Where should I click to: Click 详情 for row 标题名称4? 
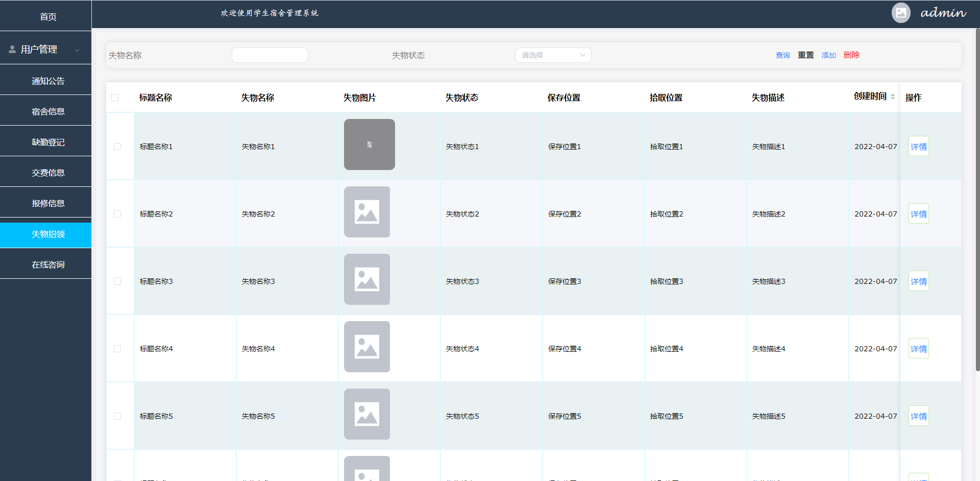pos(919,349)
